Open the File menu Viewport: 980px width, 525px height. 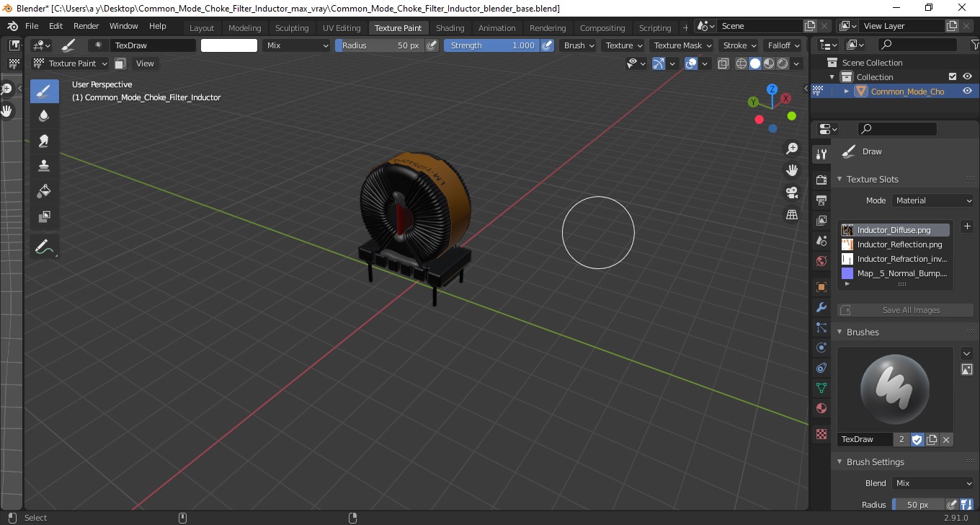[32, 26]
